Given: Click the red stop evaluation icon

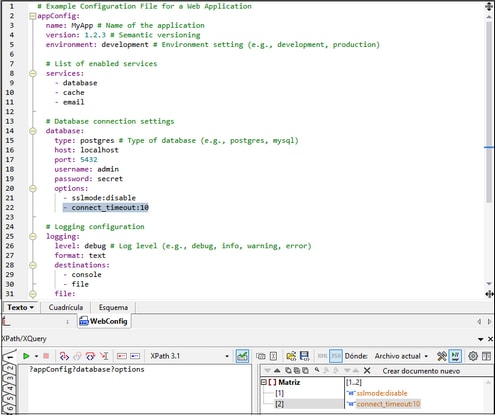Looking at the screenshot, I should (46, 356).
